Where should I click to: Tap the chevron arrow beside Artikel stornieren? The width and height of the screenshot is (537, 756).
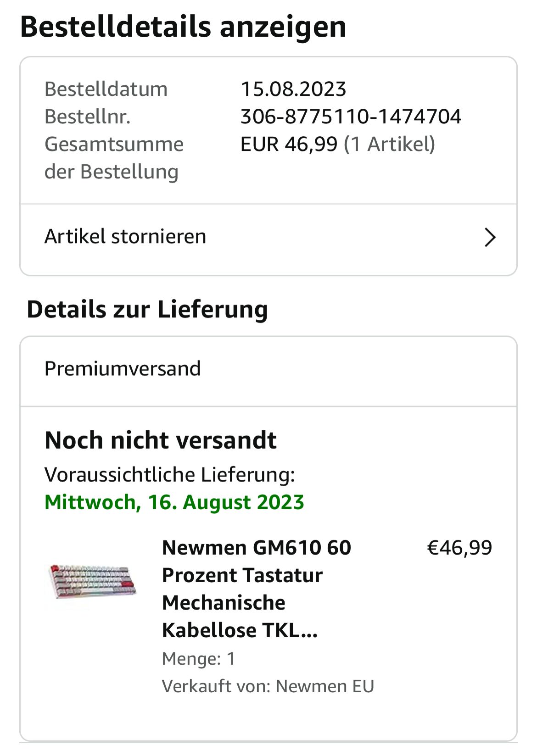490,238
